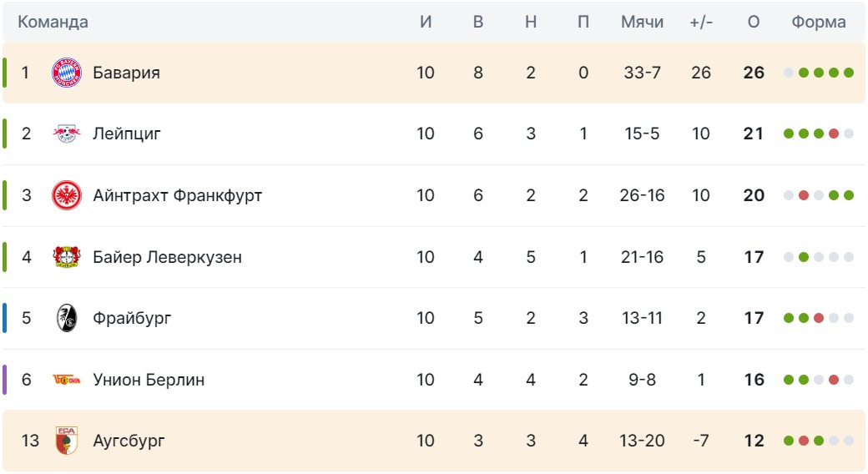Screen dimensions: 868x474
Task: Click the Bayern Munich club logo
Action: point(67,73)
